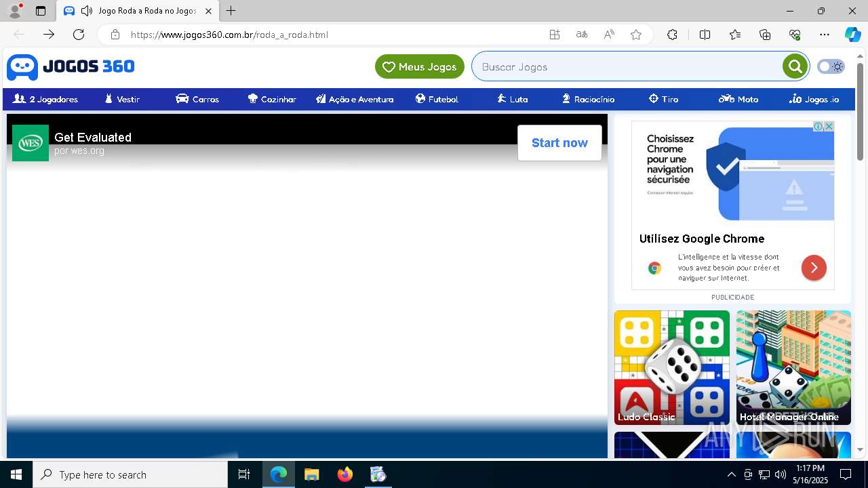The image size is (868, 488).
Task: Open the Windows Start menu
Action: [16, 474]
